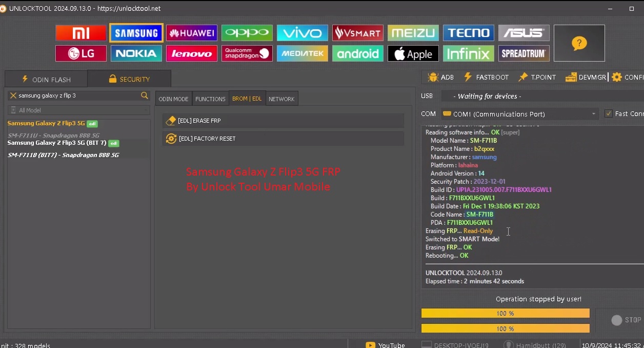Run the [EDL] FACTORY RESET operation
The width and height of the screenshot is (644, 348).
coord(283,139)
